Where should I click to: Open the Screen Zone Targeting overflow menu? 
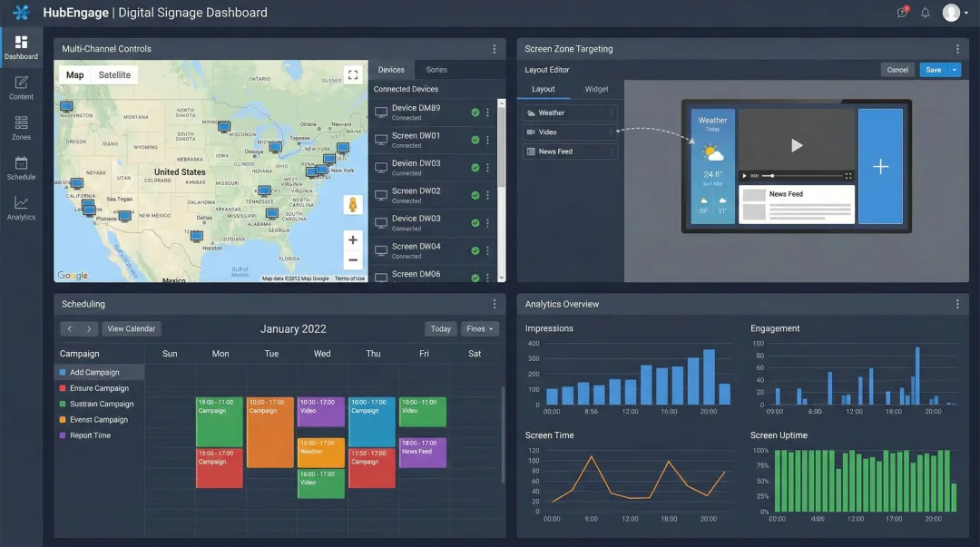coord(957,49)
